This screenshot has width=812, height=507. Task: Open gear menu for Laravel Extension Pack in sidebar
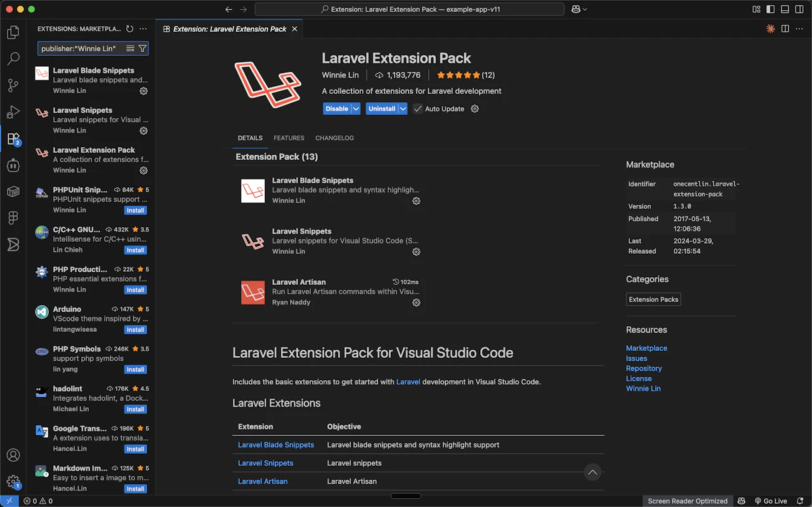coord(143,171)
